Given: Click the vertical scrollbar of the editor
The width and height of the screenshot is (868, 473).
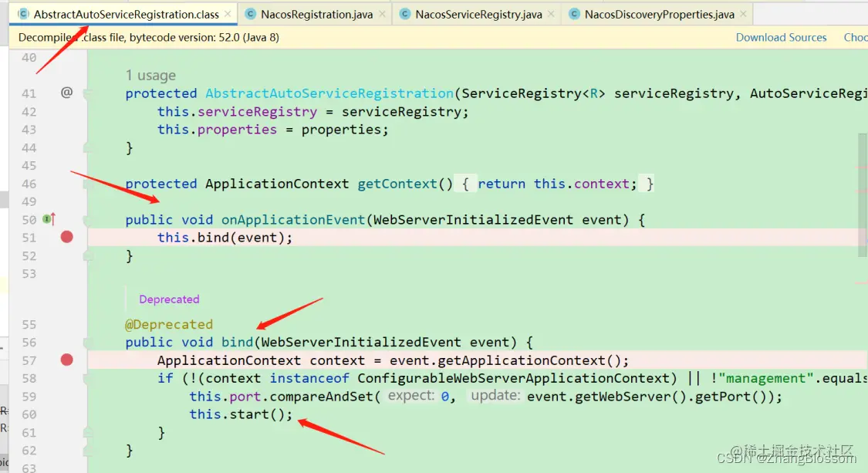Looking at the screenshot, I should click(863, 194).
